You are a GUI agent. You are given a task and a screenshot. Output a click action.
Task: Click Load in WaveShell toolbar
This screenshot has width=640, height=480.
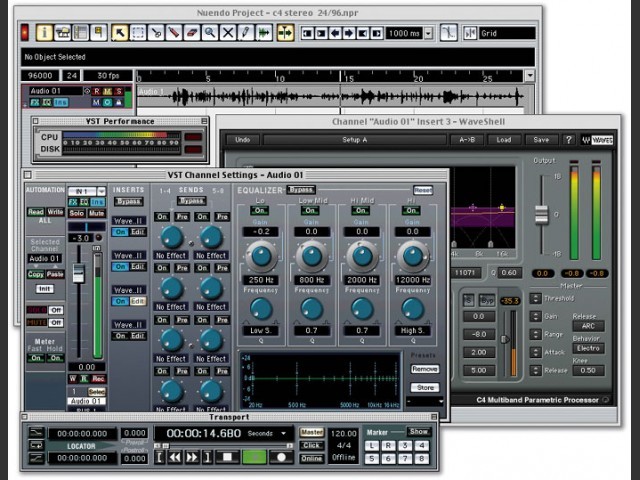click(504, 140)
